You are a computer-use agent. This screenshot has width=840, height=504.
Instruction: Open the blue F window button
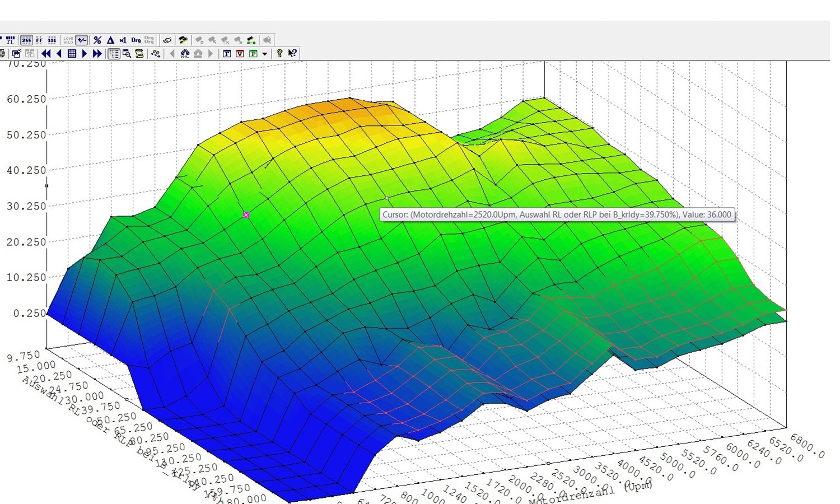coord(227,54)
